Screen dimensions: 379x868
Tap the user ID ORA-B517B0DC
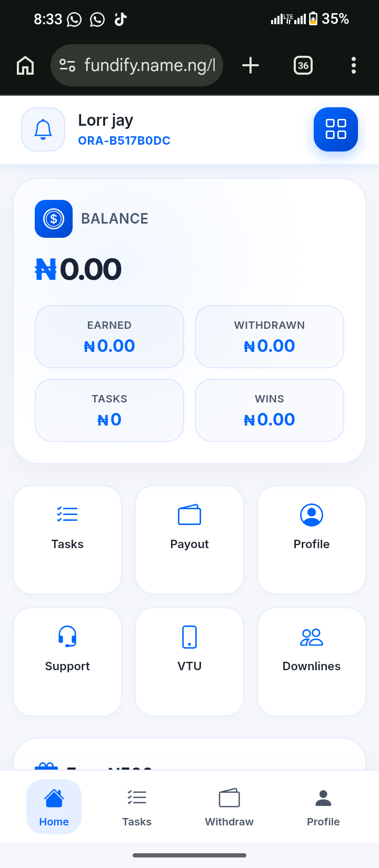[x=124, y=141]
